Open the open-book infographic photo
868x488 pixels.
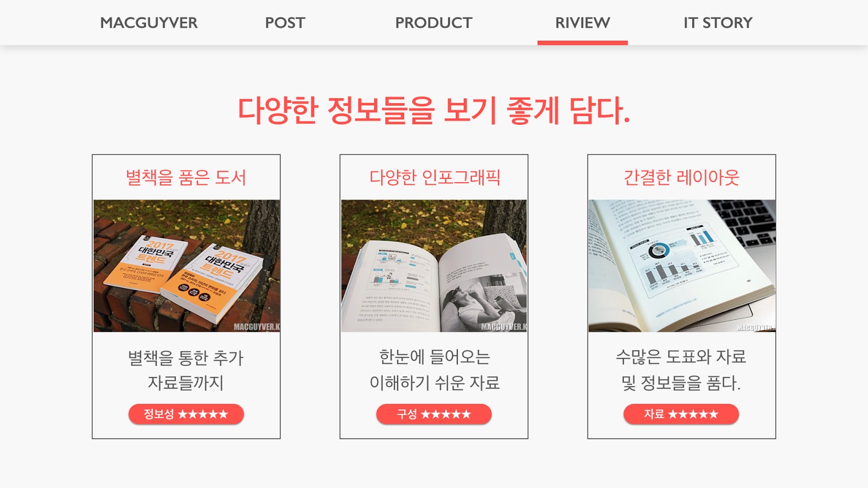[434, 266]
